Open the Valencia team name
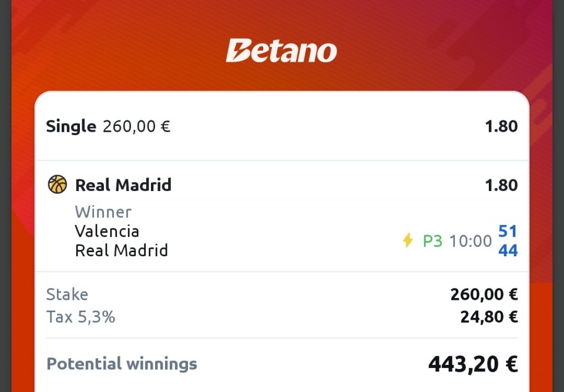Image resolution: width=564 pixels, height=392 pixels. [x=107, y=231]
